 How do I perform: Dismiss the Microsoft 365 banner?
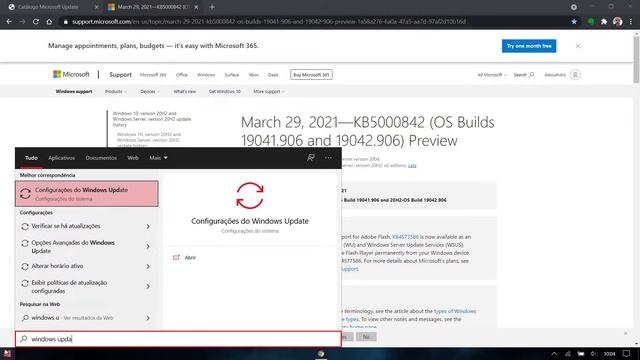(x=578, y=46)
